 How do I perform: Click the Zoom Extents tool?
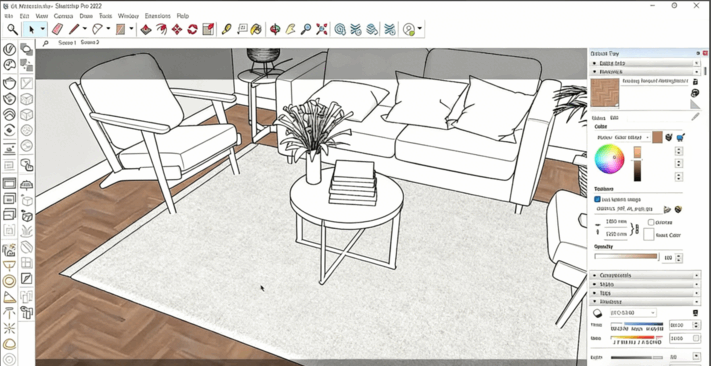[x=322, y=29]
